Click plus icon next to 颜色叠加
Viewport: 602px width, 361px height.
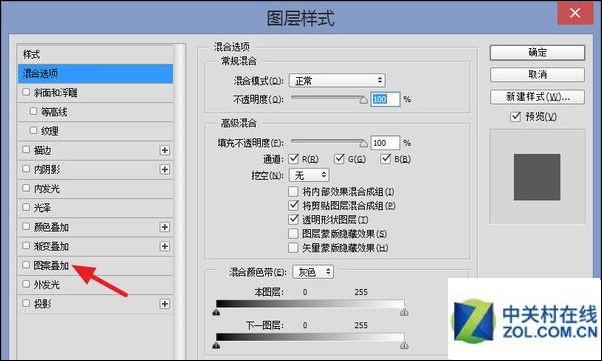tap(165, 227)
